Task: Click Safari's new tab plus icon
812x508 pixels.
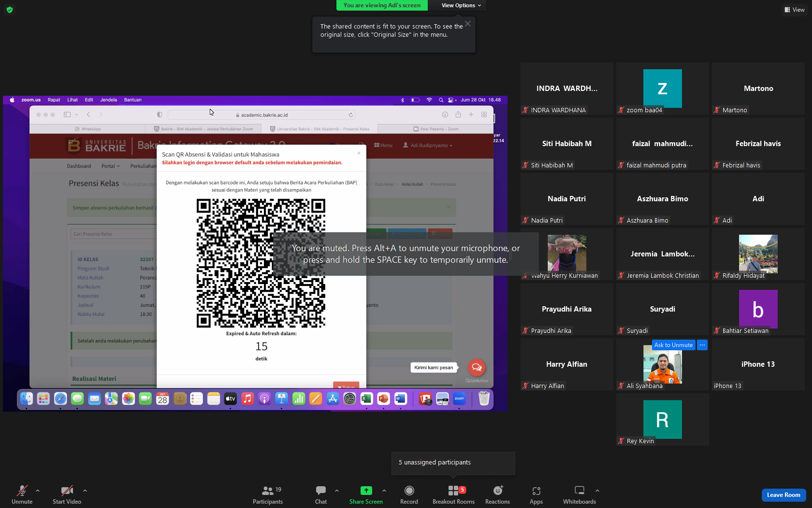Action: [471, 115]
